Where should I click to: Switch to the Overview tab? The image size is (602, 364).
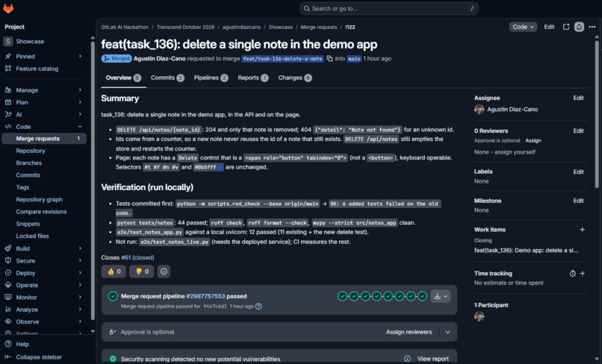123,78
